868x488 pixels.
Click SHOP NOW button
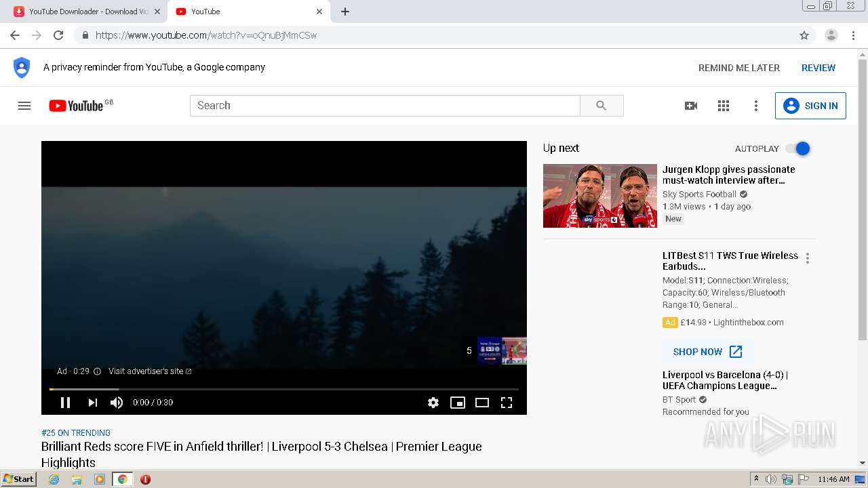[x=708, y=352]
